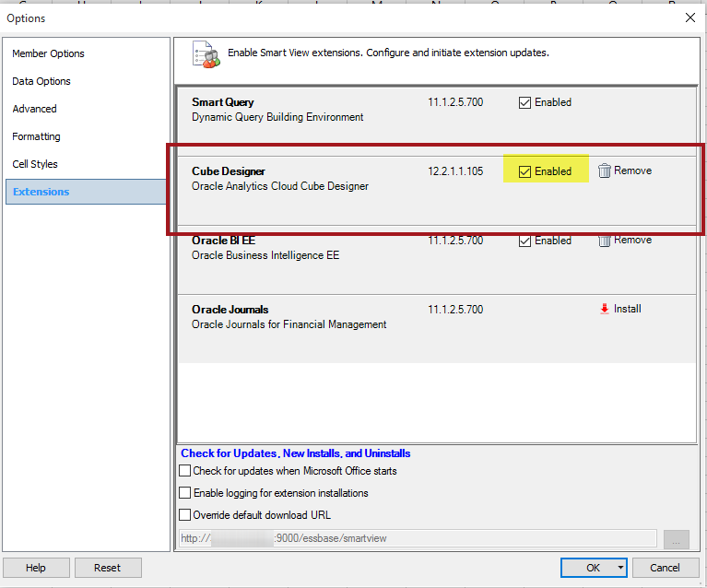Click Oracle Business Intelligence EE description
The height and width of the screenshot is (588, 707).
pos(265,255)
